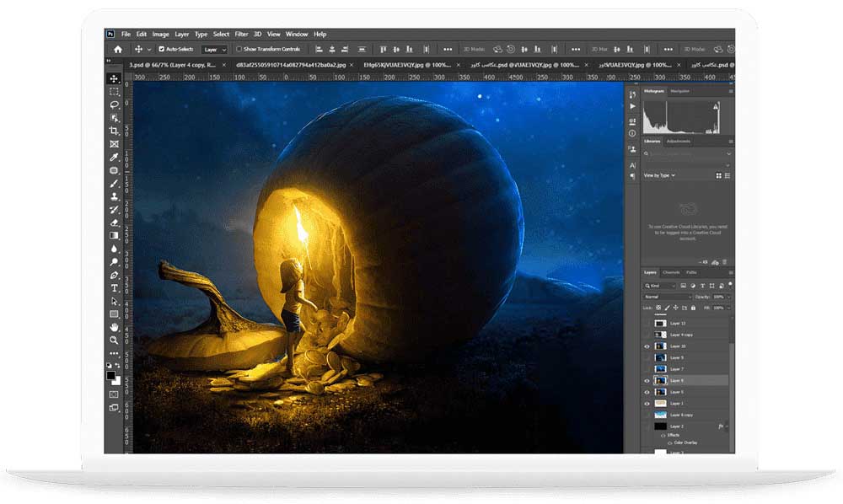Image resolution: width=843 pixels, height=504 pixels.
Task: Switch to the Channels tab
Action: tap(671, 273)
